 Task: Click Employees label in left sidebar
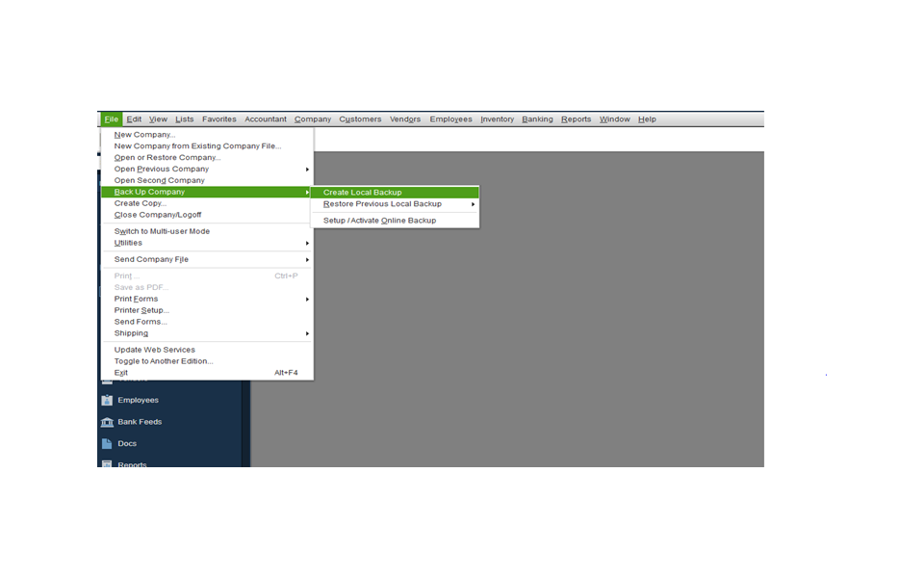(138, 400)
